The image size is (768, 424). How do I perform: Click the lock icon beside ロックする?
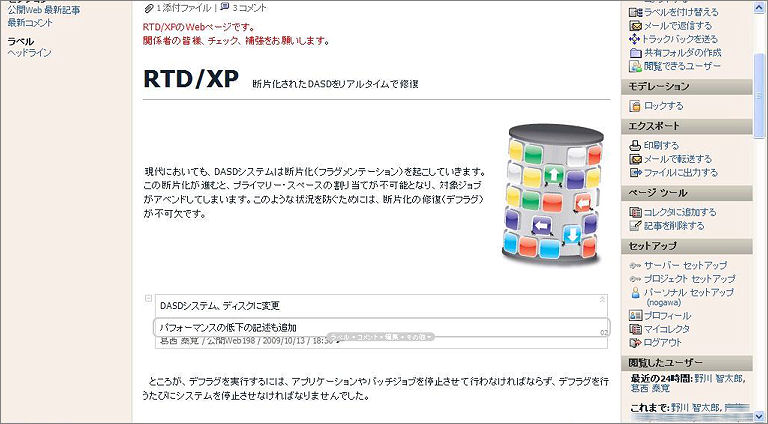pos(635,106)
